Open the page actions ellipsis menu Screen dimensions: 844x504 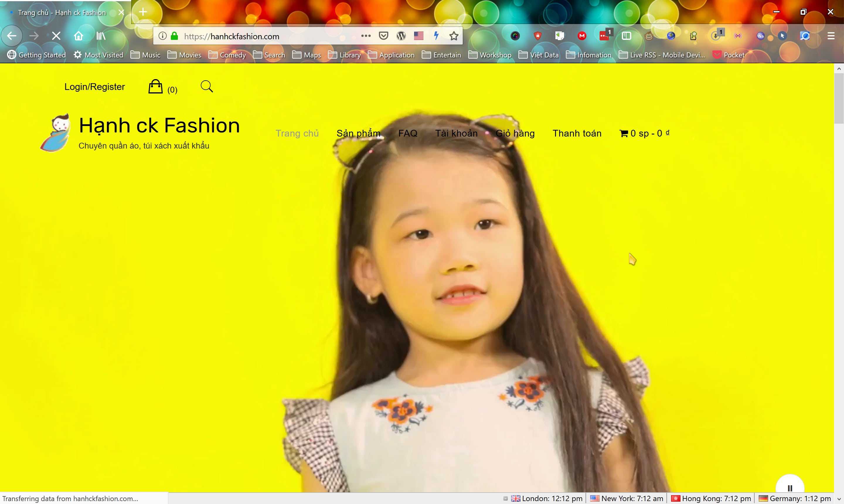coord(366,36)
